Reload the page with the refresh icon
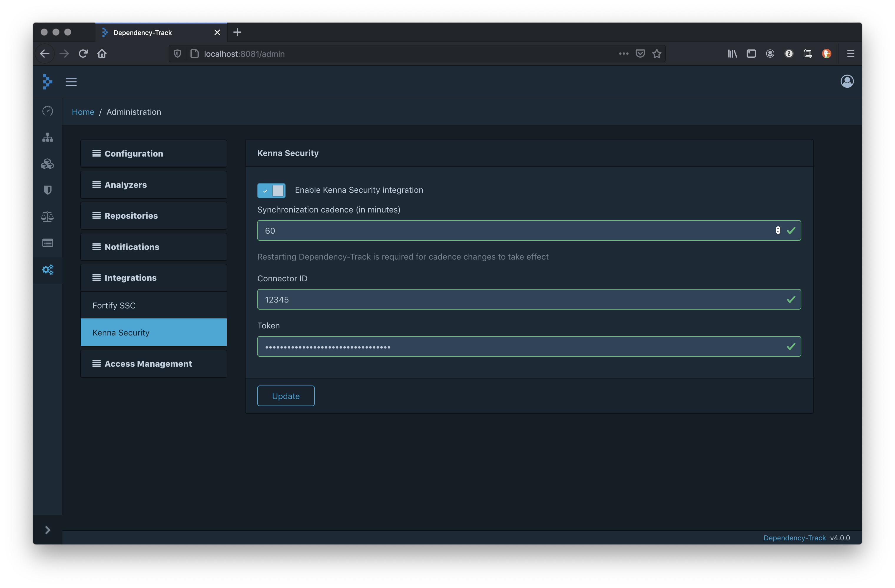895x588 pixels. [83, 54]
